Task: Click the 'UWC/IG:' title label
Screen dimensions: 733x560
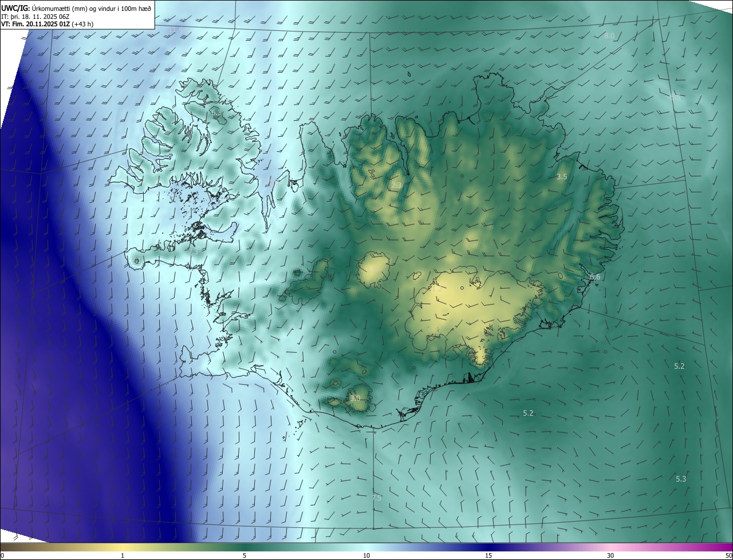Action: [15, 8]
